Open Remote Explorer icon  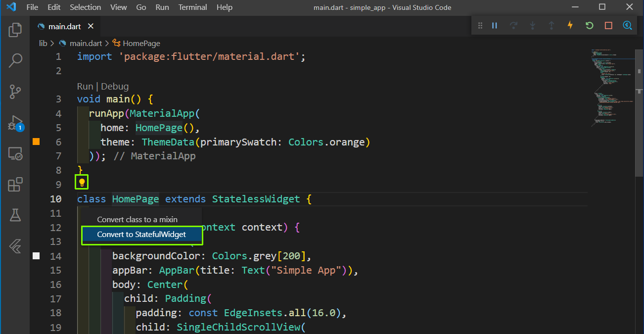(x=15, y=154)
